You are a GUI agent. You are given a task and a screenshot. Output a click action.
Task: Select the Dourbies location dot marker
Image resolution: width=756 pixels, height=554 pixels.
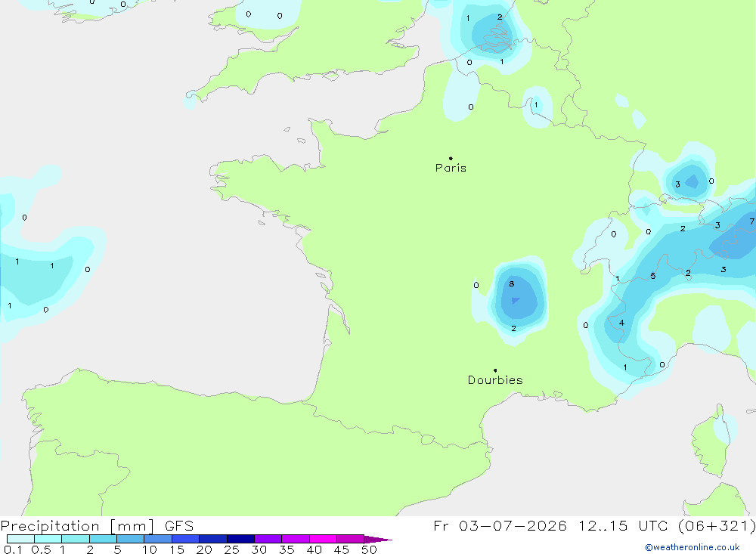pos(495,370)
